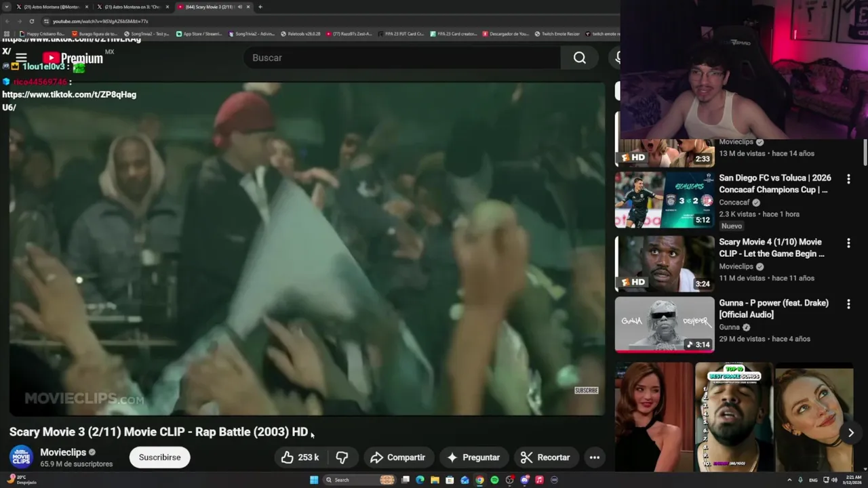
Task: Open File Explorer from taskbar
Action: 435,480
